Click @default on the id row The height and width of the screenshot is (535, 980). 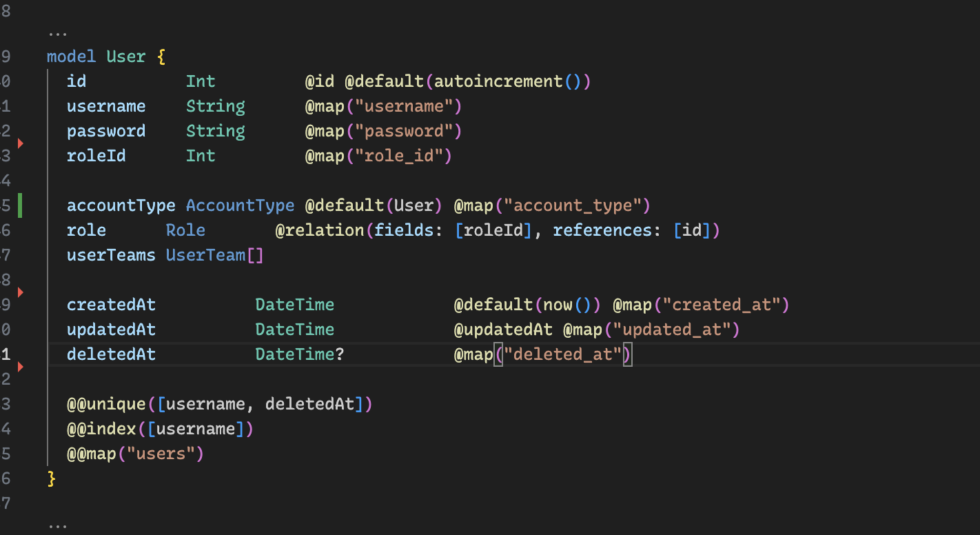385,81
